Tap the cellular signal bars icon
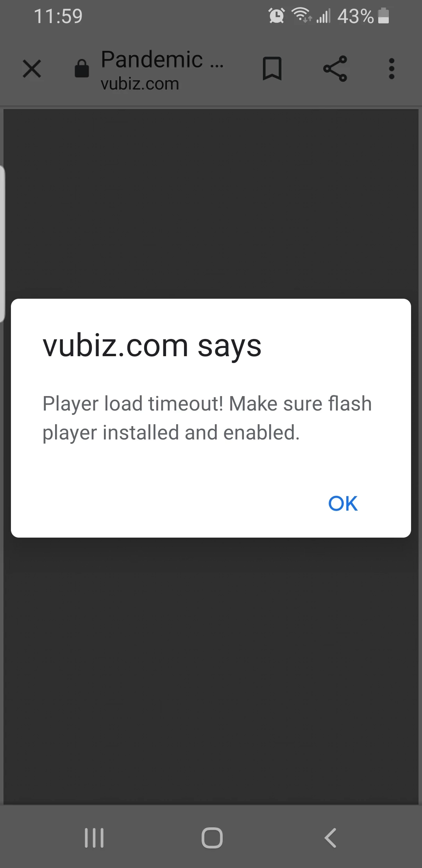This screenshot has height=868, width=422. pyautogui.click(x=324, y=16)
